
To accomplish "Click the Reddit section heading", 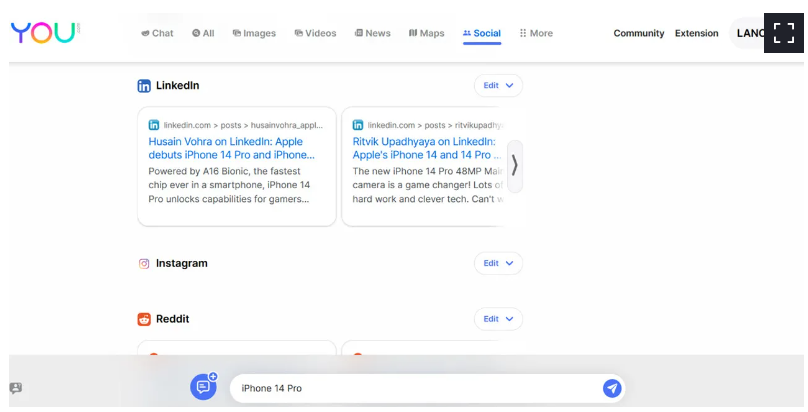I will point(172,319).
